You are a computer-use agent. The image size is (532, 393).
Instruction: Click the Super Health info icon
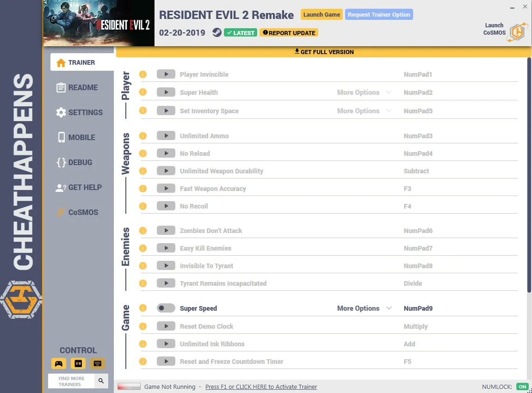tap(143, 92)
